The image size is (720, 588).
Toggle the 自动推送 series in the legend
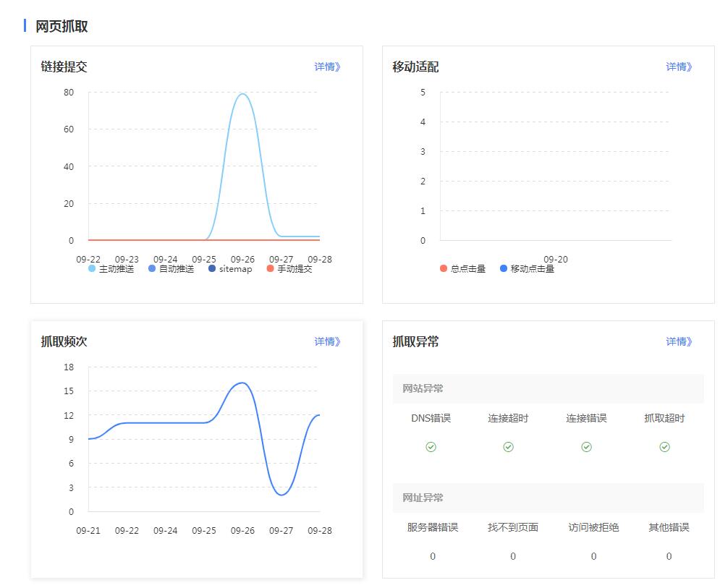[152, 268]
